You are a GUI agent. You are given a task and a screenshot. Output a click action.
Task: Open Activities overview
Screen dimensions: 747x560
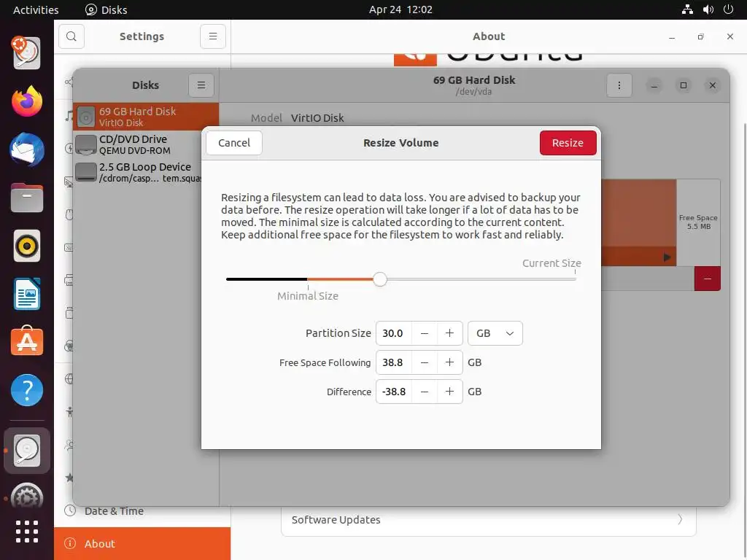pos(36,9)
